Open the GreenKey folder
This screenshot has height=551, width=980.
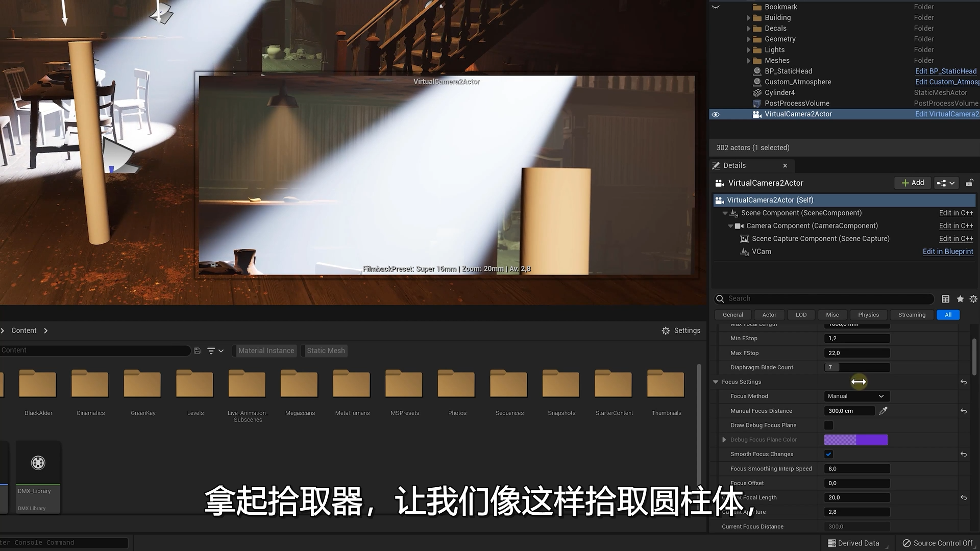click(x=143, y=392)
